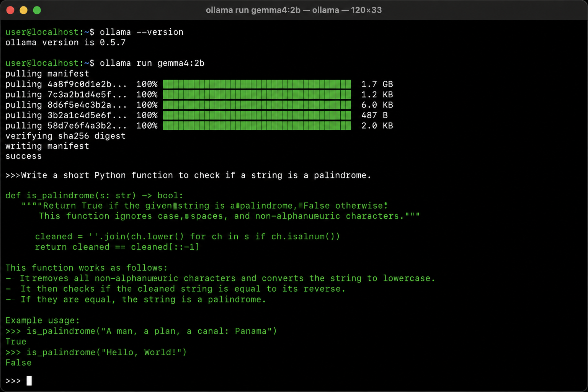Click the 'pulling 58d7e6f4a3b2...' hash text
The height and width of the screenshot is (392, 588).
click(x=66, y=126)
